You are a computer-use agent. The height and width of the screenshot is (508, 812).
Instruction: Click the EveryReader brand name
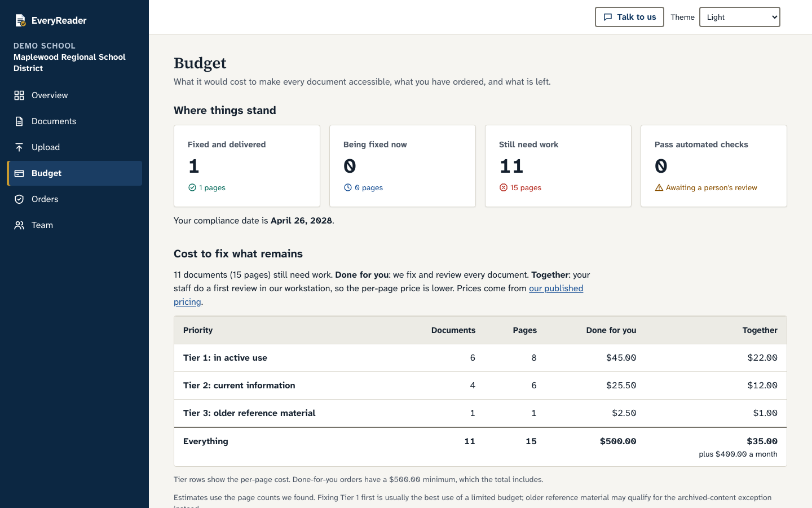tap(59, 20)
